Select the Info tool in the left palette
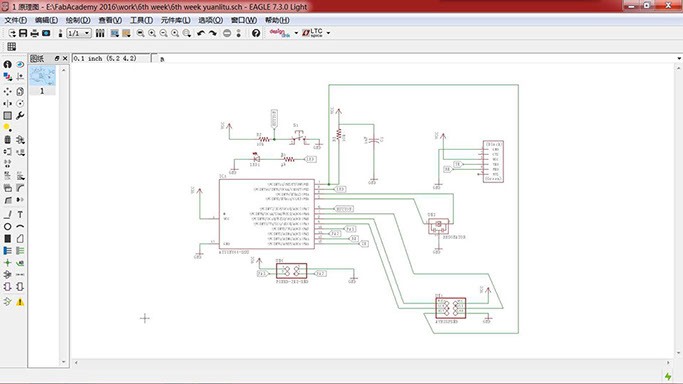 pos(7,64)
